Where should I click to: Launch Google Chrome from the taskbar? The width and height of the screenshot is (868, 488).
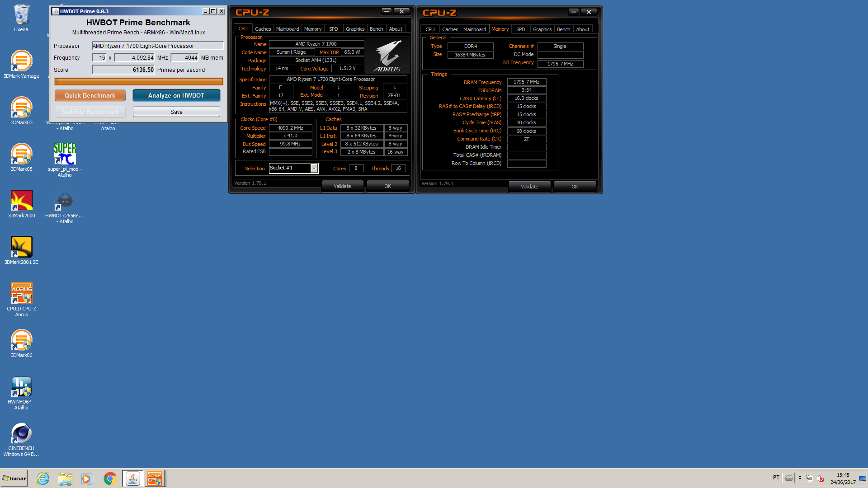coord(110,479)
